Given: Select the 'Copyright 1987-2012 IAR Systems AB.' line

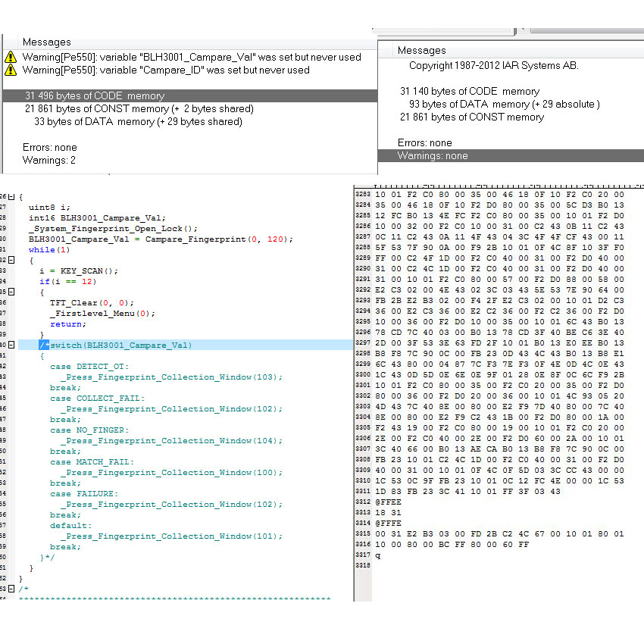Looking at the screenshot, I should point(494,66).
